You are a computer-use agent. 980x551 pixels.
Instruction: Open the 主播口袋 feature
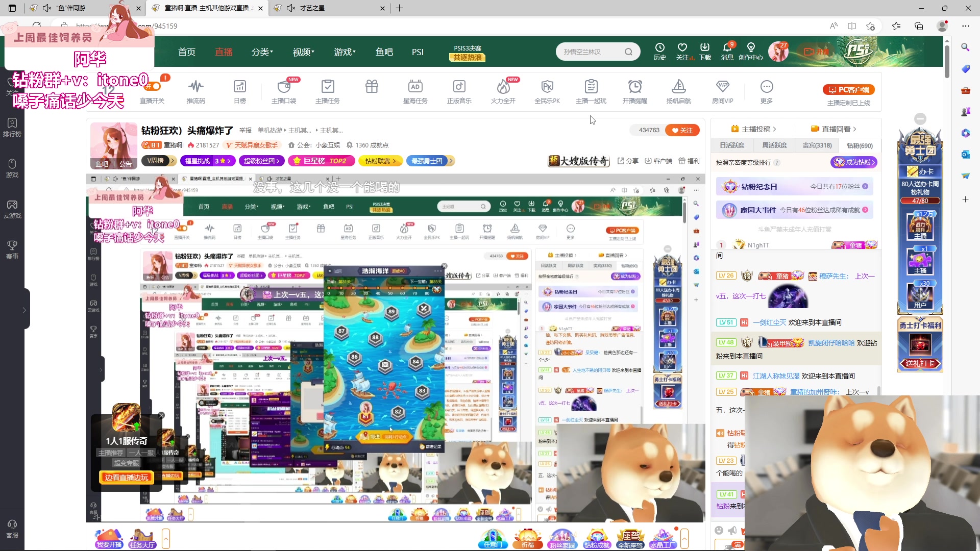tap(284, 92)
